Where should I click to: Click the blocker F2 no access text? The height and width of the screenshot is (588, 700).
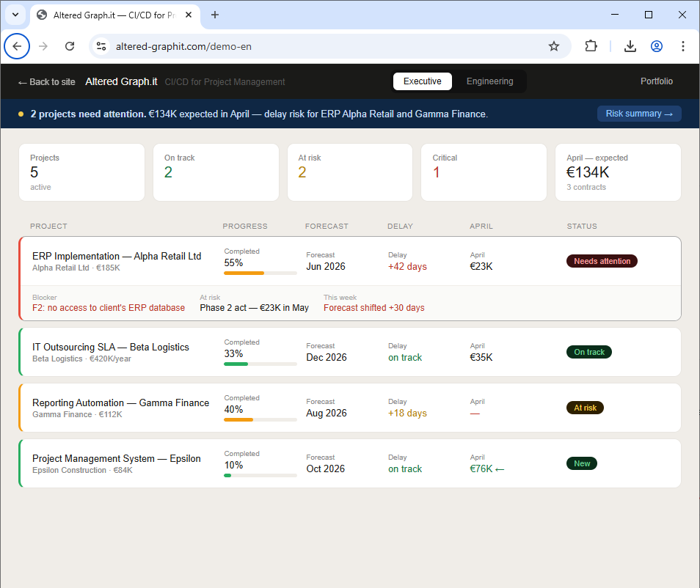(x=109, y=308)
